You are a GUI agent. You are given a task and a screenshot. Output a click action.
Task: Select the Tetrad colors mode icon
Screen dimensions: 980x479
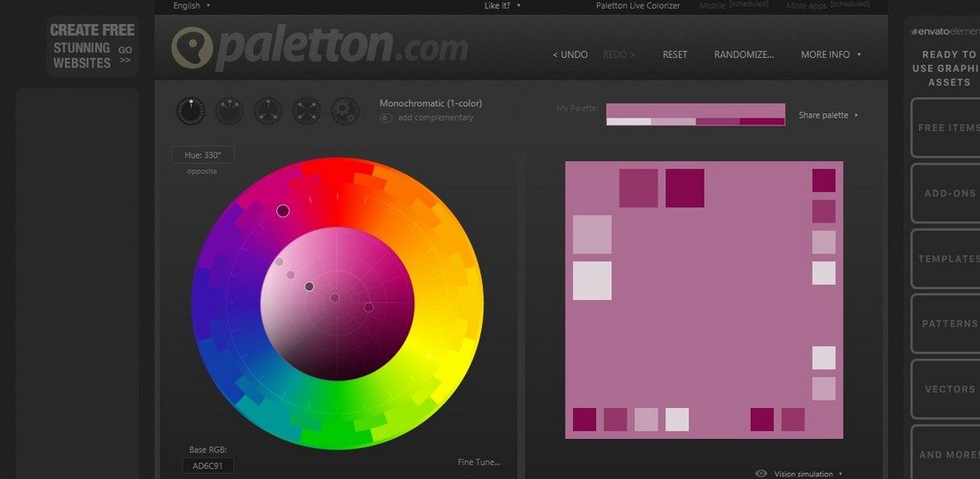pos(306,111)
